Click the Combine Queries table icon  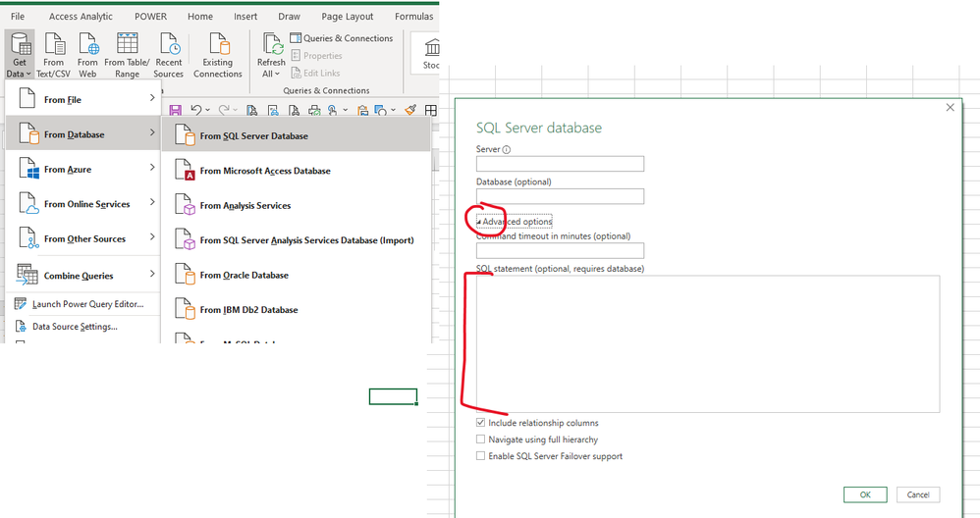(x=27, y=274)
